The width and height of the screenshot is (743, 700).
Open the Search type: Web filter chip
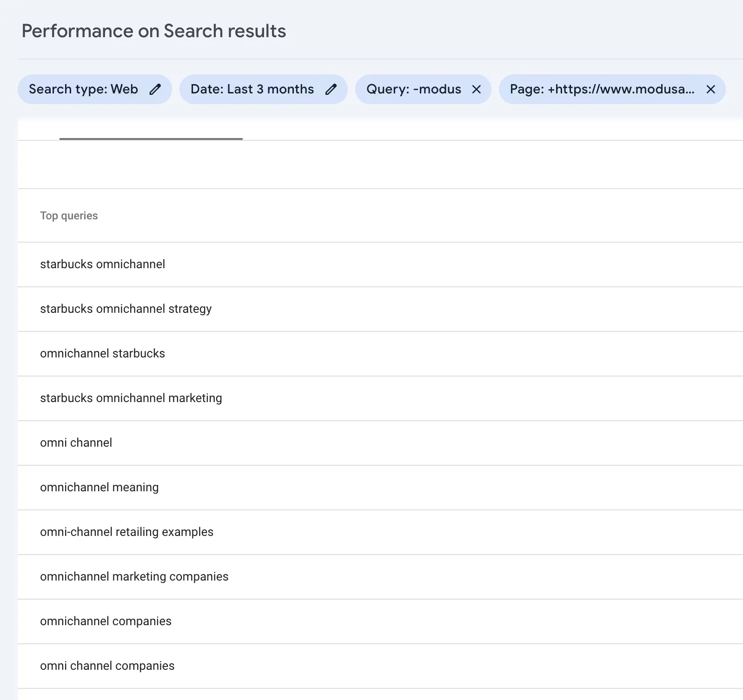(84, 89)
